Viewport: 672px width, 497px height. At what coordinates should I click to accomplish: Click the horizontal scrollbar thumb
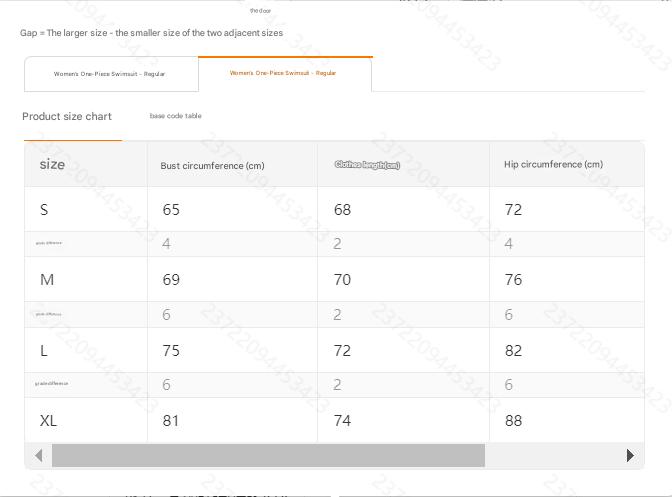pyautogui.click(x=268, y=456)
